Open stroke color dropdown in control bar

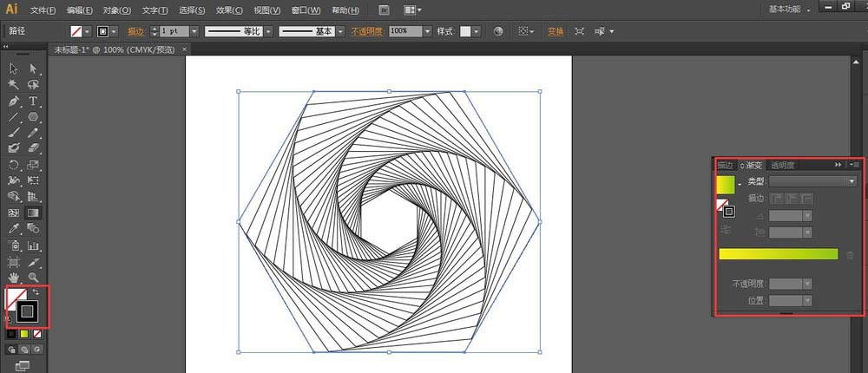click(114, 31)
